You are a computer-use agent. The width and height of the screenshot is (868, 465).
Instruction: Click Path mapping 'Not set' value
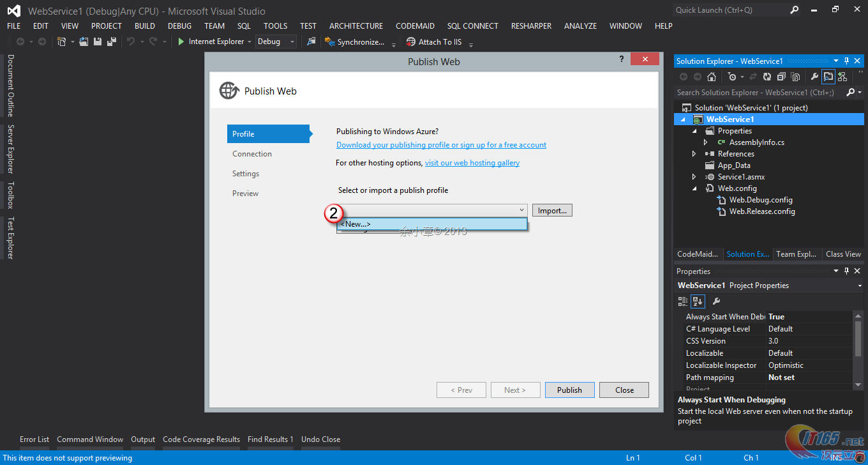[781, 377]
